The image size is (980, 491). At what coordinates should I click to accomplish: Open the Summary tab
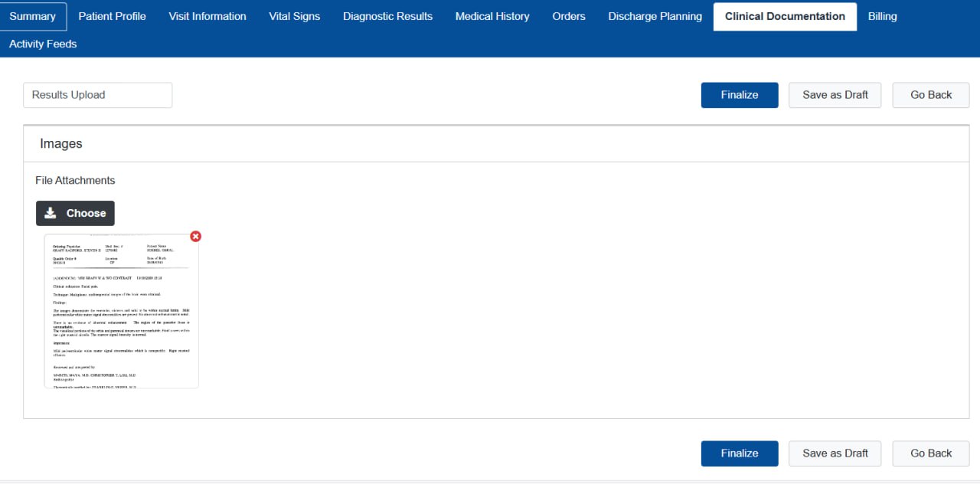point(33,16)
